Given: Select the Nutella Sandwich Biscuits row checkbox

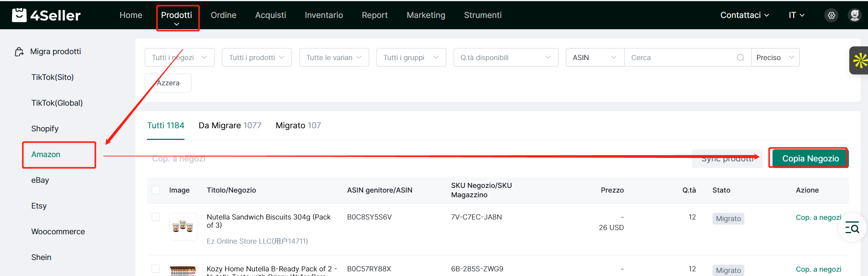Looking at the screenshot, I should point(156,217).
